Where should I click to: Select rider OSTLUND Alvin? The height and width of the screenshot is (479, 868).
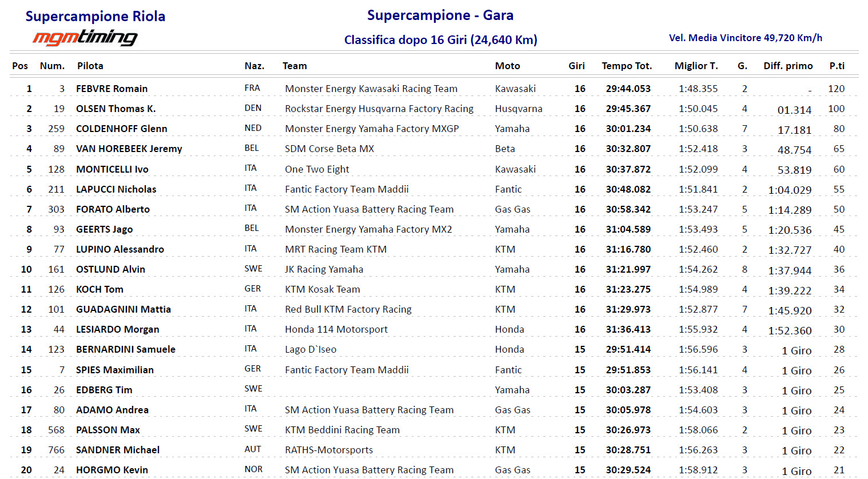(x=111, y=269)
